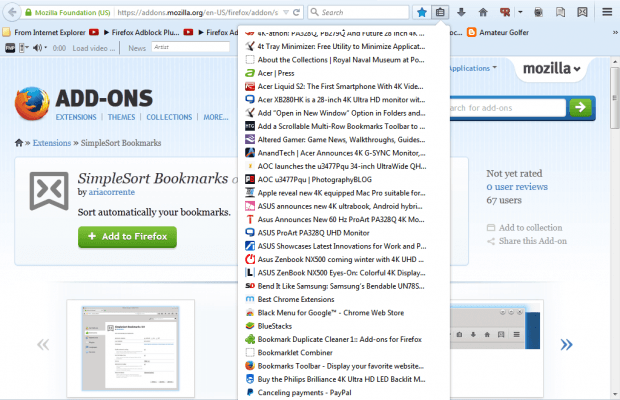Viewport: 620px width, 400px height.
Task: Click the speaker volume icon in media toolbar
Action: [38, 48]
